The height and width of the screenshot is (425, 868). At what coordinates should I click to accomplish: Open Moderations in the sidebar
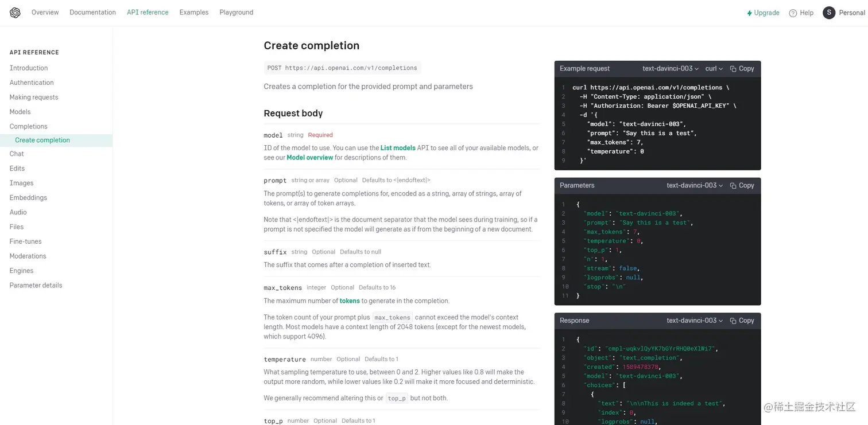[x=28, y=256]
